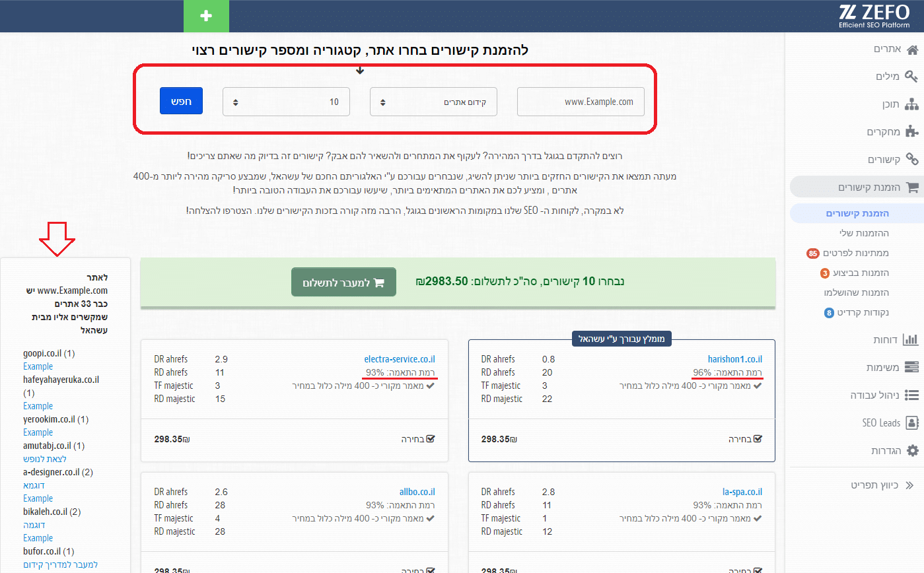
Task: Click the למעבר למדריך קידום link
Action: (x=60, y=564)
